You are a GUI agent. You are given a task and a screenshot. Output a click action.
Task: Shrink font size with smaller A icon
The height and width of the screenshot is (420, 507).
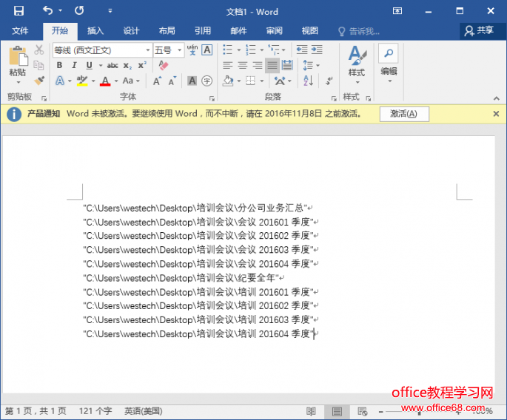(172, 81)
